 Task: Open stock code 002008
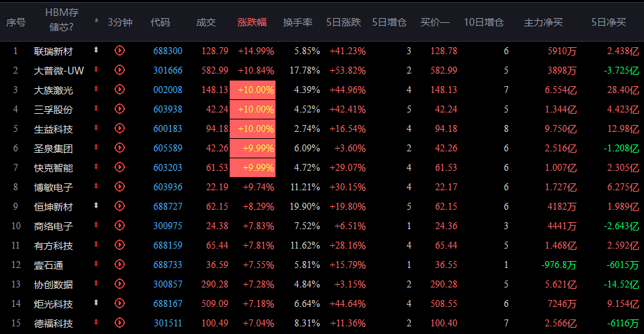coord(167,90)
